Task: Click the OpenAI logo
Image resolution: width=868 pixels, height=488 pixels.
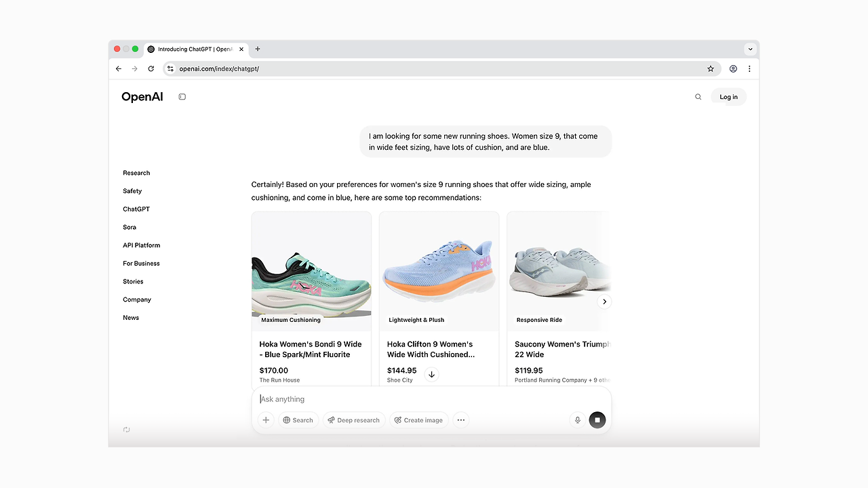Action: 142,97
